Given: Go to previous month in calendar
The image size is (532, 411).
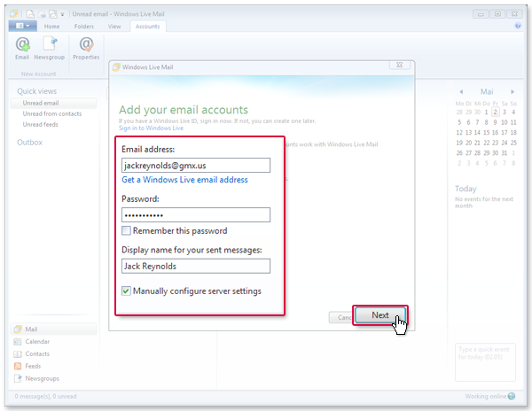Looking at the screenshot, I should click(461, 92).
